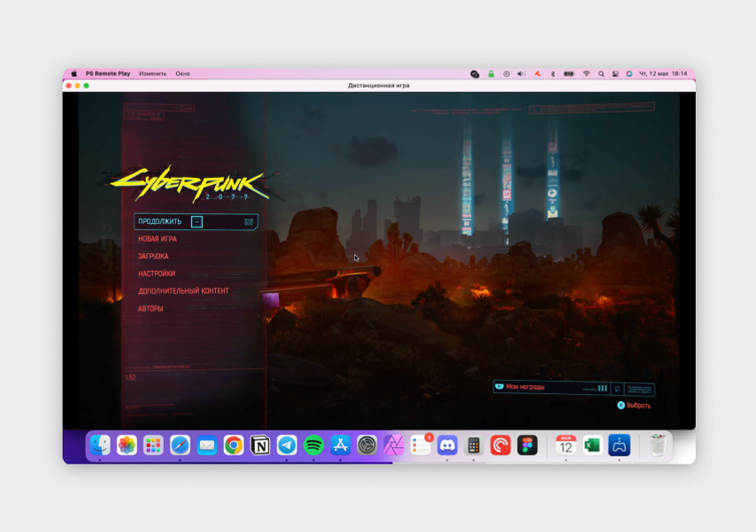The image size is (756, 532).
Task: Open Safari from the Dock
Action: click(180, 445)
